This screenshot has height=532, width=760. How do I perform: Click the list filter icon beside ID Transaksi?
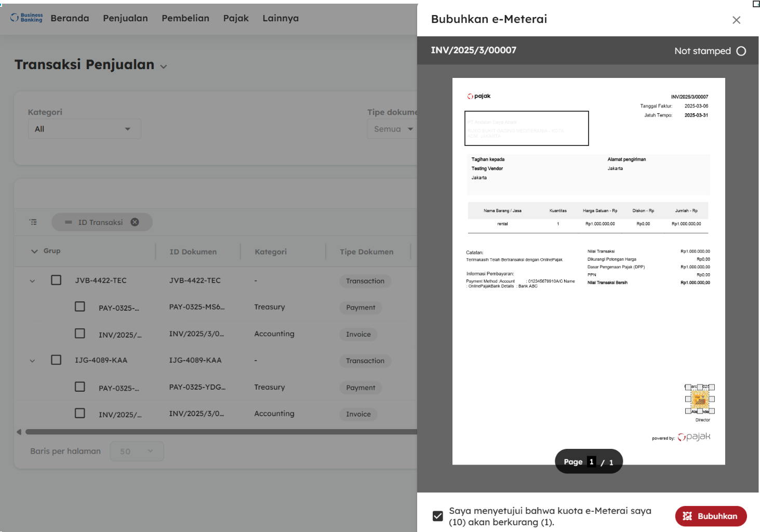tap(33, 222)
